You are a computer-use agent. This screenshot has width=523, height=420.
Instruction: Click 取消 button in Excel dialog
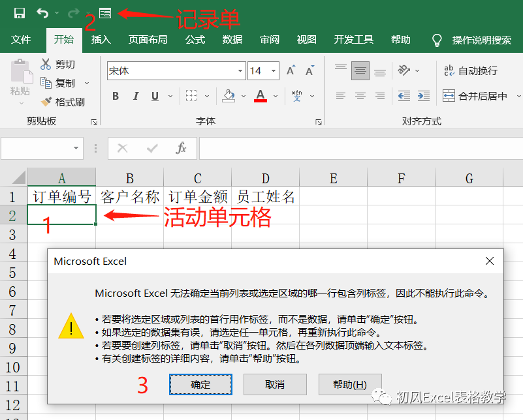pos(275,384)
